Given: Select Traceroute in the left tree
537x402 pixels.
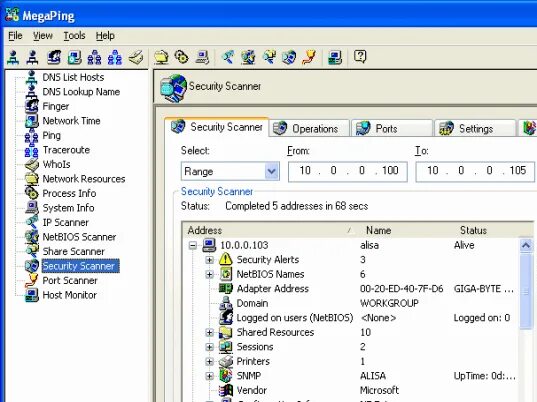Looking at the screenshot, I should (x=66, y=150).
